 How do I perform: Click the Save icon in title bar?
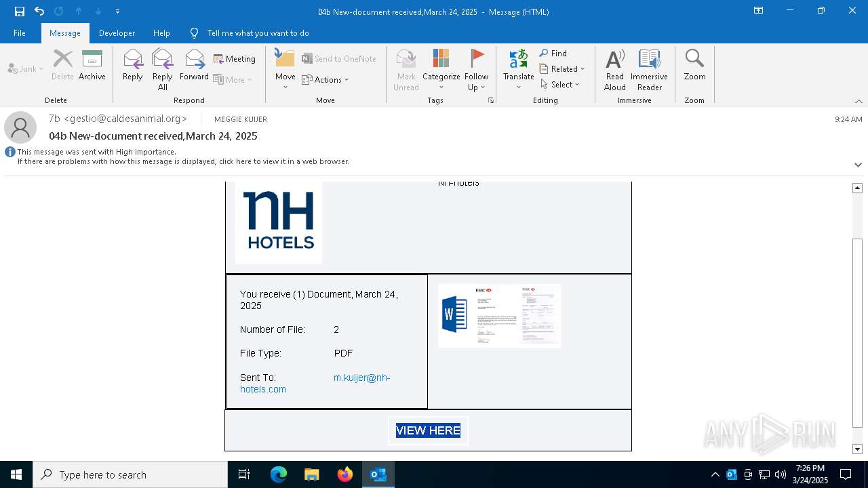pos(19,11)
